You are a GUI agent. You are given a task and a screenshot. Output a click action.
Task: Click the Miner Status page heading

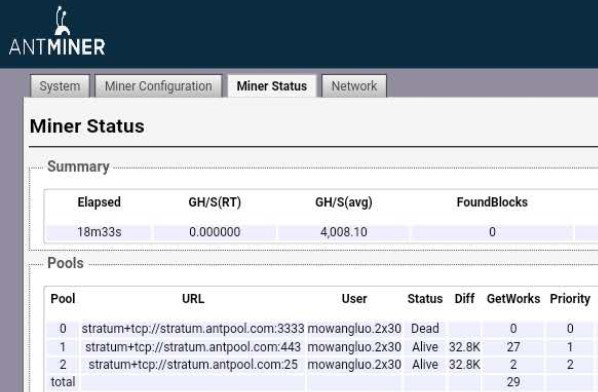(x=87, y=126)
